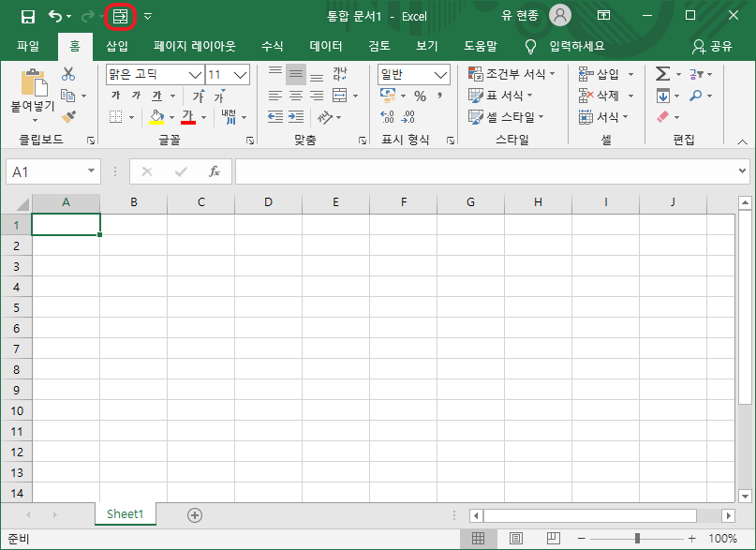Click the Insert Function fx icon

[x=215, y=171]
